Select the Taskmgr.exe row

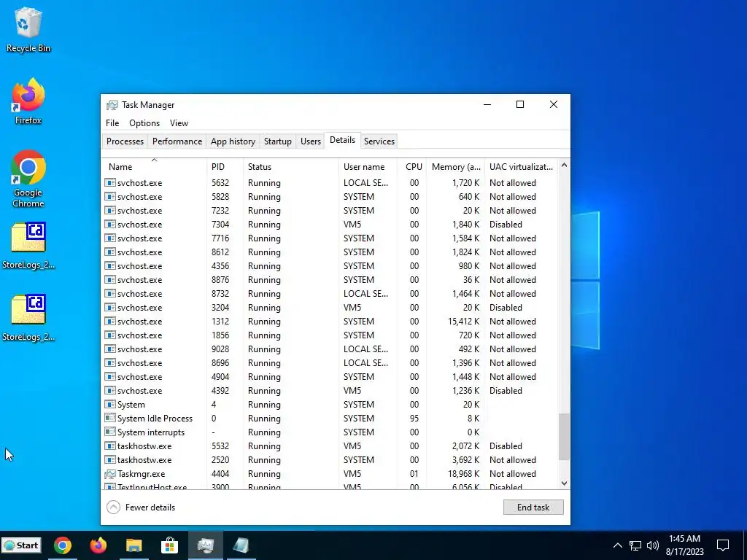tap(330, 474)
